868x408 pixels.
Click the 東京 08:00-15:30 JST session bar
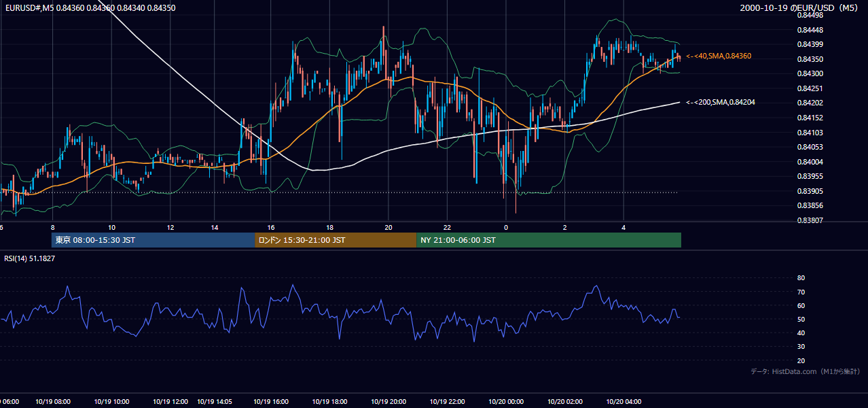pyautogui.click(x=153, y=240)
